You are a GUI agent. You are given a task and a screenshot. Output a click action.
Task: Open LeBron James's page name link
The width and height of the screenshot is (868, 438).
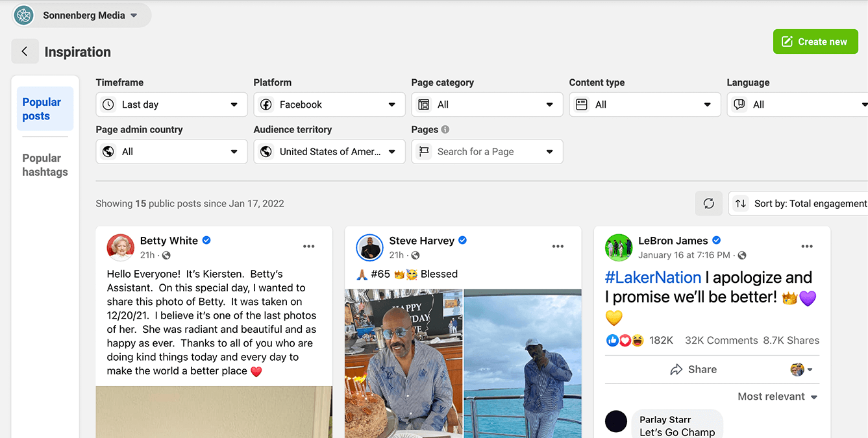(673, 241)
